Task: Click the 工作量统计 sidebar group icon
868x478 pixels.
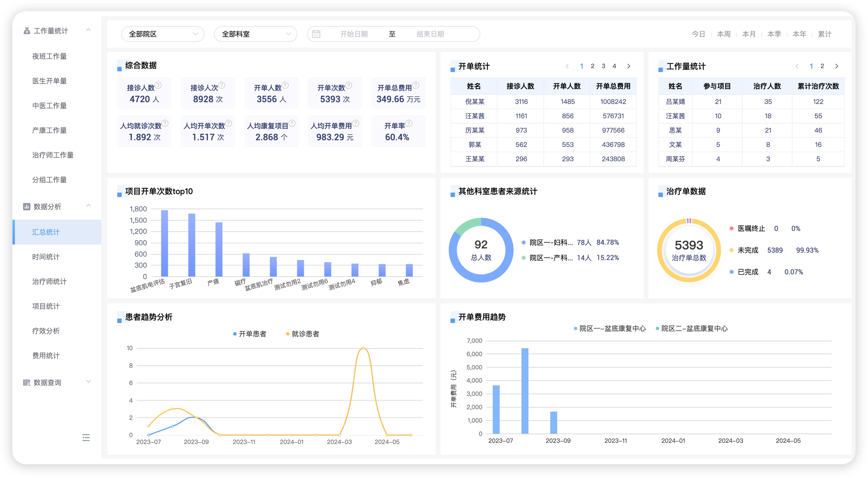Action: pyautogui.click(x=27, y=31)
